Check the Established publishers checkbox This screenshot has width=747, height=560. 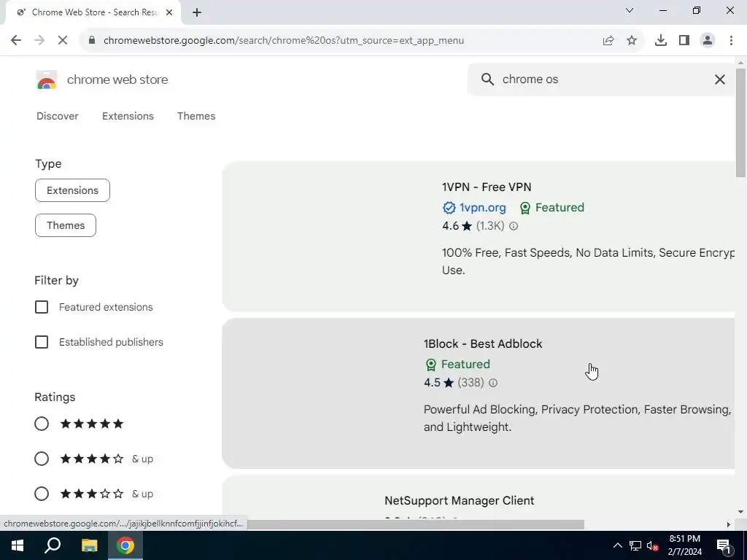(42, 342)
